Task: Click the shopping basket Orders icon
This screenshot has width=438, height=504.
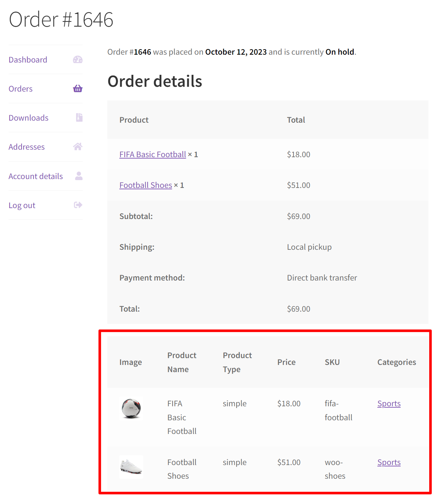Action: click(78, 88)
